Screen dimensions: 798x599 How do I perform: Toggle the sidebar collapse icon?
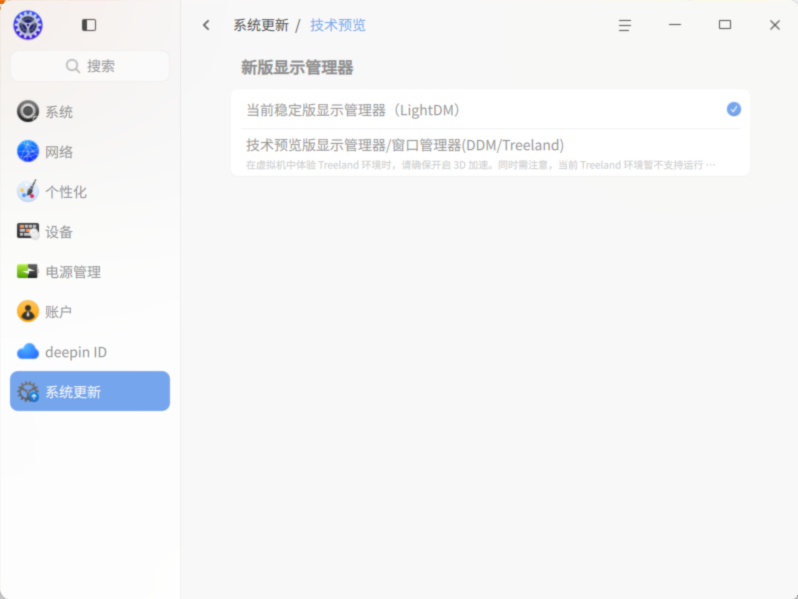pyautogui.click(x=89, y=25)
